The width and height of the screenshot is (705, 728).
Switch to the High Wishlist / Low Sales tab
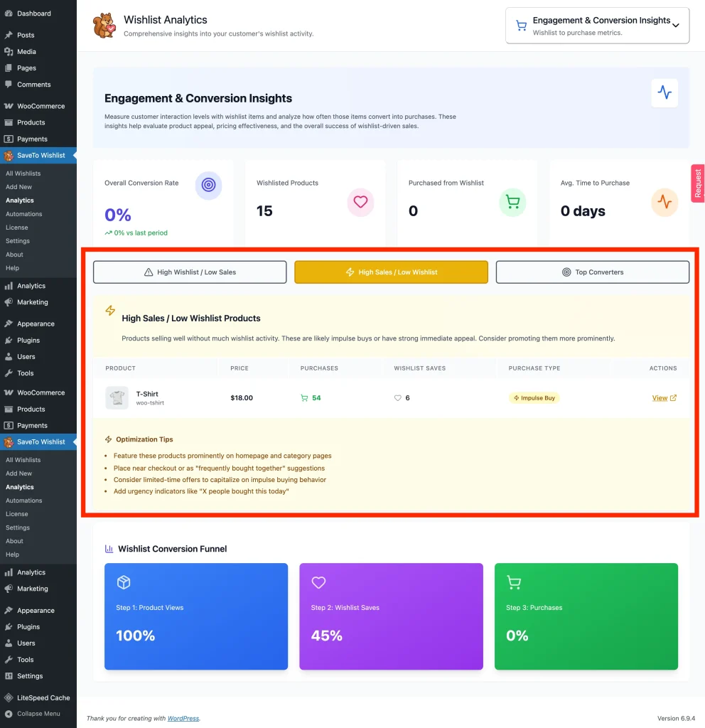tap(189, 272)
